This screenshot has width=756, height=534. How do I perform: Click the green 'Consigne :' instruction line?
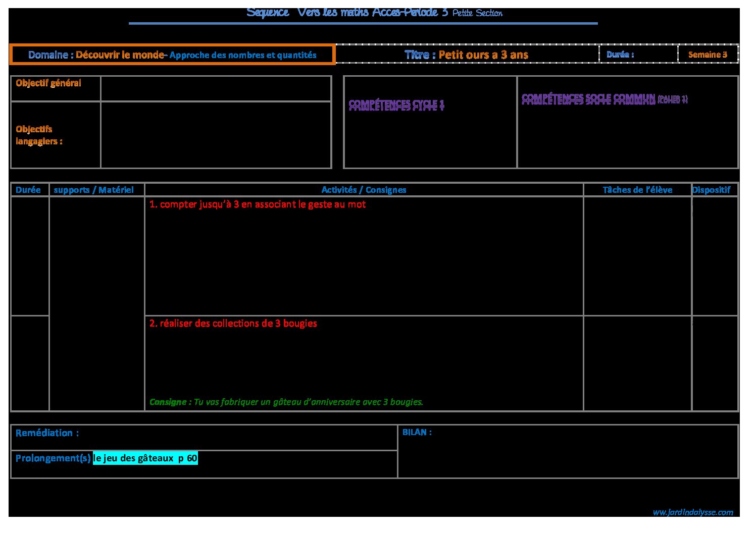tap(286, 402)
